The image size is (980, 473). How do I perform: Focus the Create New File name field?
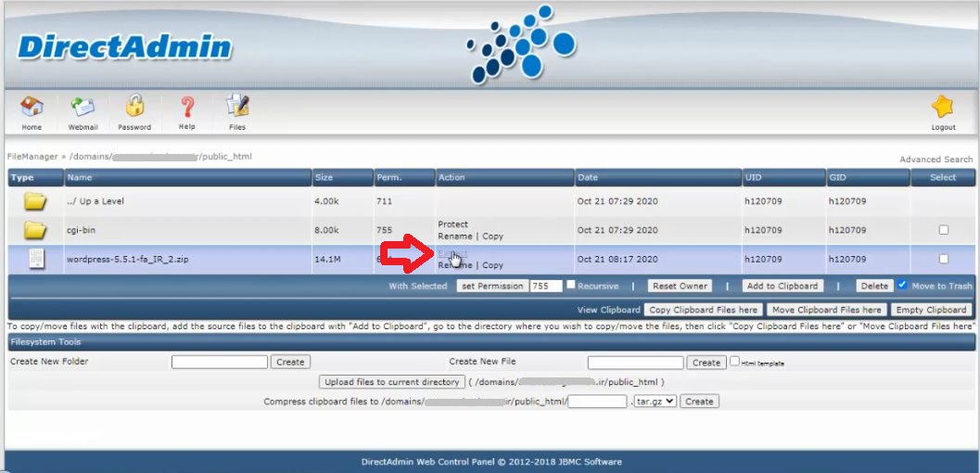click(636, 363)
